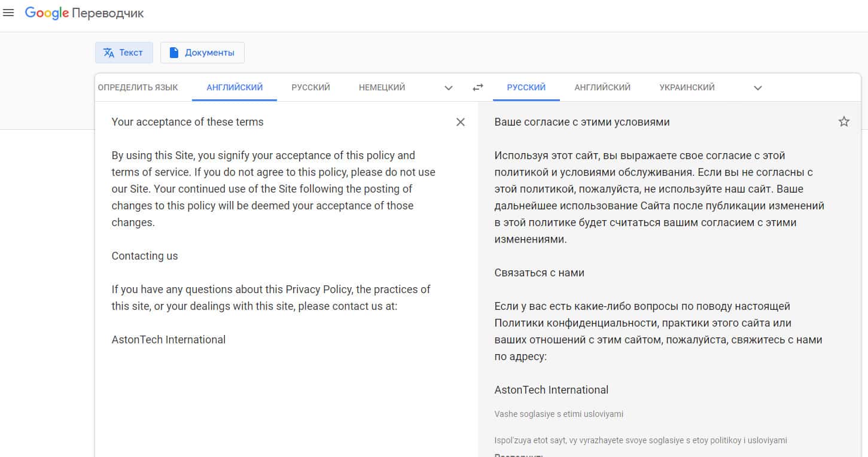This screenshot has width=868, height=457.
Task: Switch target language to Английский
Action: click(602, 87)
